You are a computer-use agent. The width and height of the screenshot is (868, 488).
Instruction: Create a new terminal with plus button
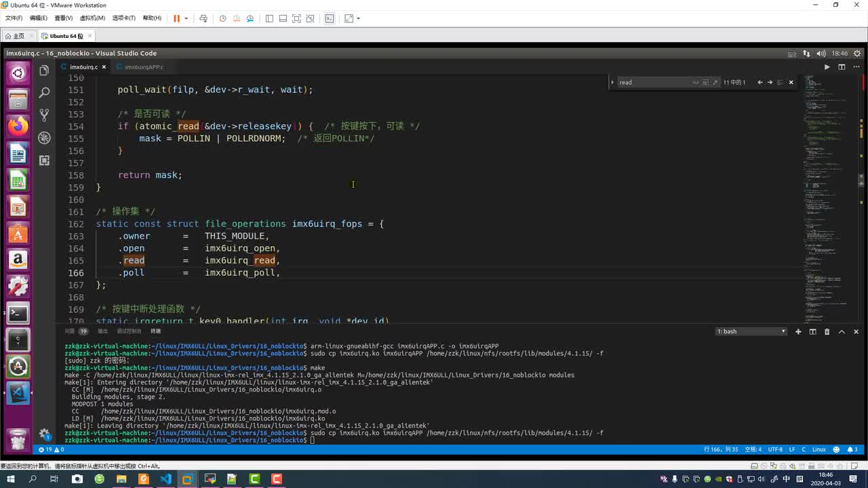pyautogui.click(x=798, y=331)
